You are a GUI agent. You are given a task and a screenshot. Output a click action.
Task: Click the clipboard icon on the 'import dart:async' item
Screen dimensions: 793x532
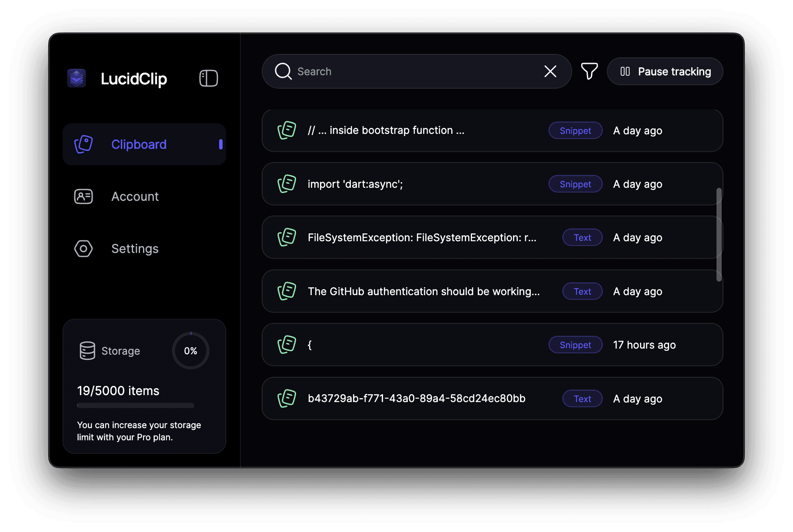[x=286, y=184]
